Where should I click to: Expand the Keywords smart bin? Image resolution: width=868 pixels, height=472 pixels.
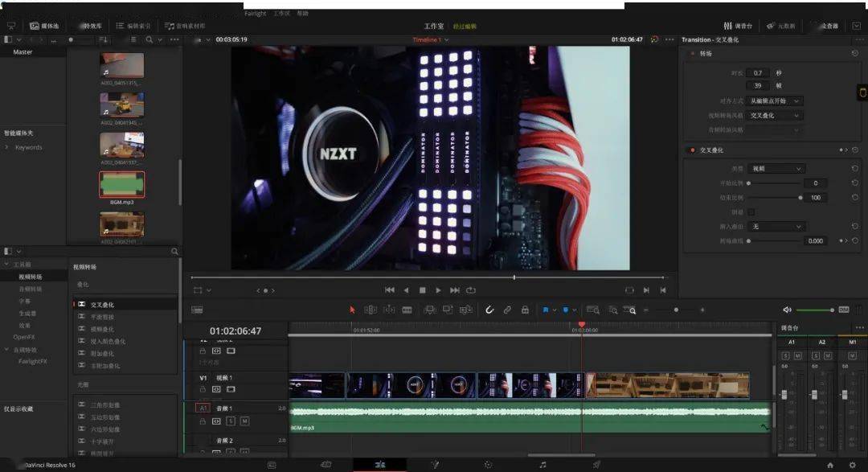click(x=6, y=147)
